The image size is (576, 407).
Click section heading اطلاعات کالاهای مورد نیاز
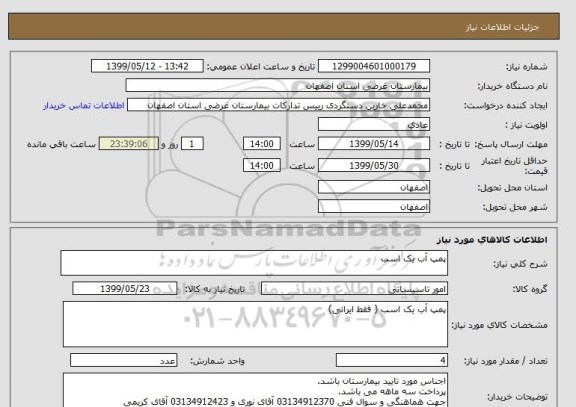pos(492,240)
